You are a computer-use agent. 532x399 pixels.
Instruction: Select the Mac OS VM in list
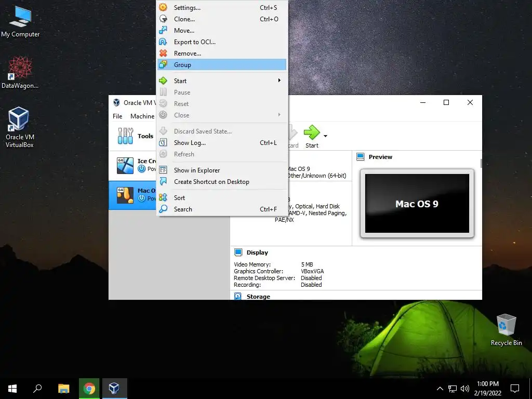click(x=132, y=195)
